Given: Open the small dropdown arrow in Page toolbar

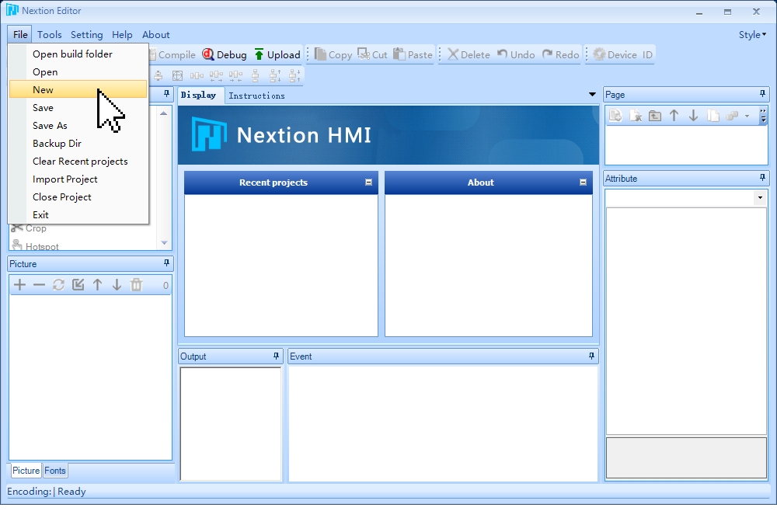Looking at the screenshot, I should [747, 116].
